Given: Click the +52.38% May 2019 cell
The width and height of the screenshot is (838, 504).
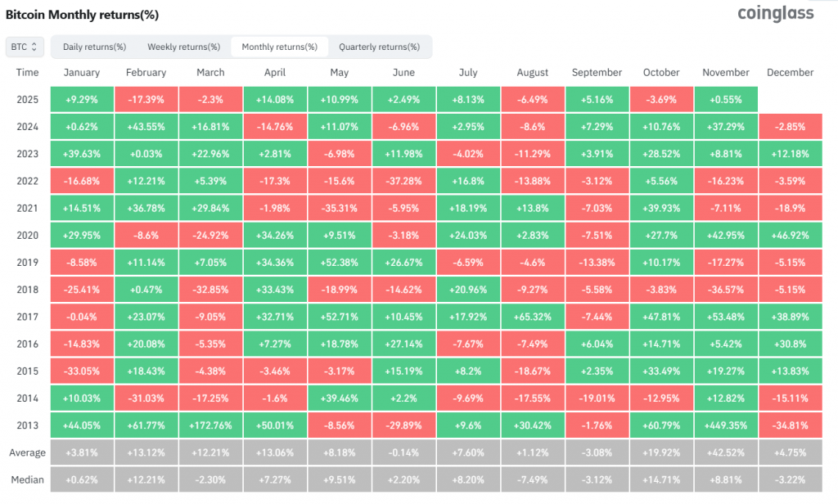Looking at the screenshot, I should point(340,262).
